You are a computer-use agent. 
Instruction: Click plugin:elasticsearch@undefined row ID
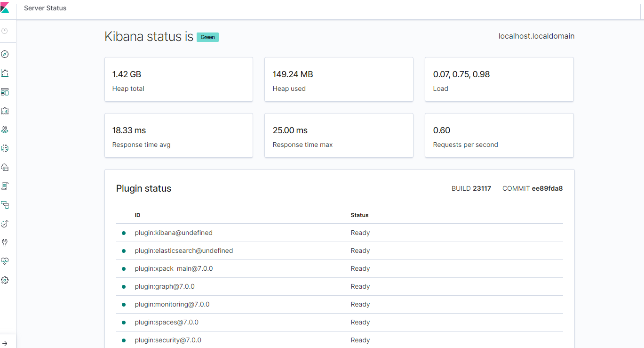184,251
